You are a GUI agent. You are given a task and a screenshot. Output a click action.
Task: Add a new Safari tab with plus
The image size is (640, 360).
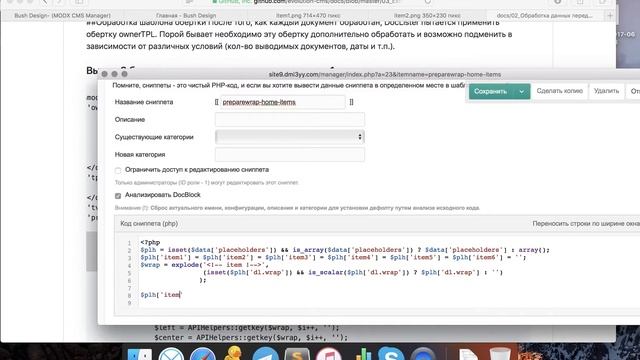610,16
